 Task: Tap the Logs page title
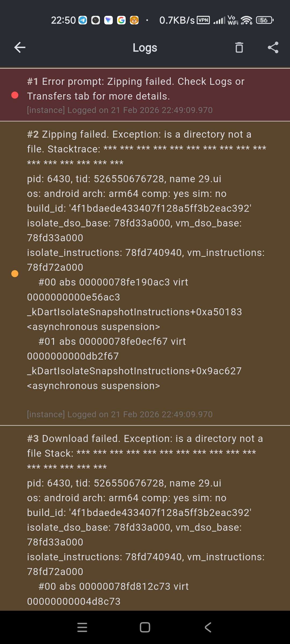point(145,48)
